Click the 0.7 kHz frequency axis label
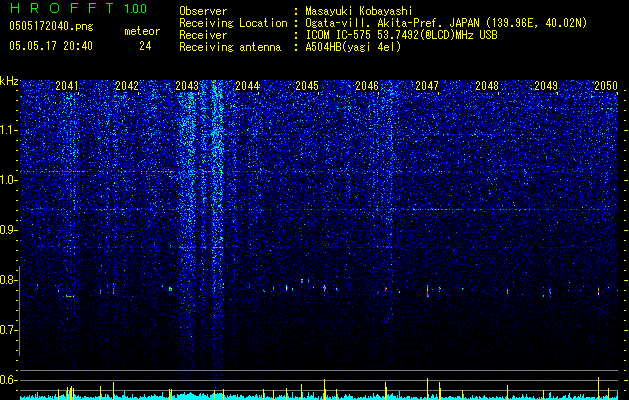 point(9,330)
